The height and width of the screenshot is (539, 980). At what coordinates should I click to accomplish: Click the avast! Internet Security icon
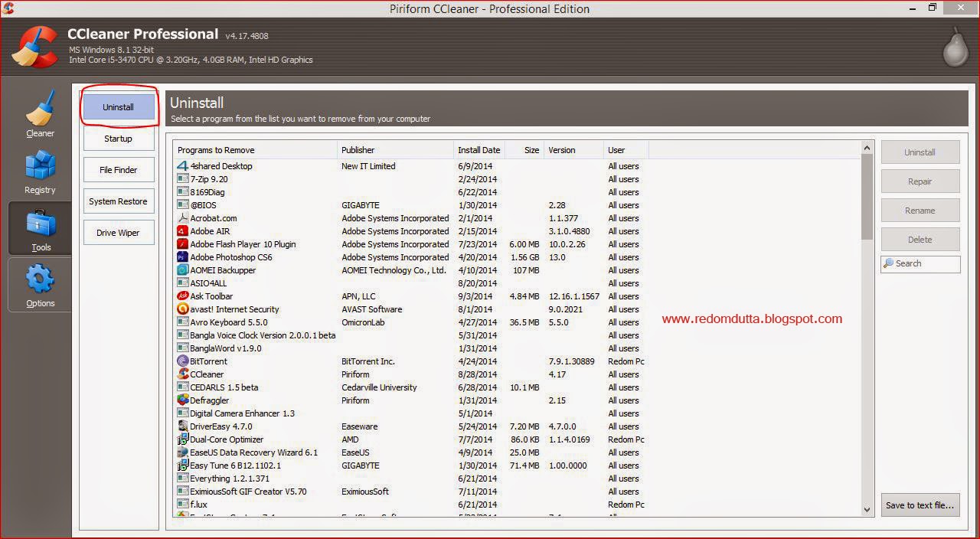click(182, 309)
